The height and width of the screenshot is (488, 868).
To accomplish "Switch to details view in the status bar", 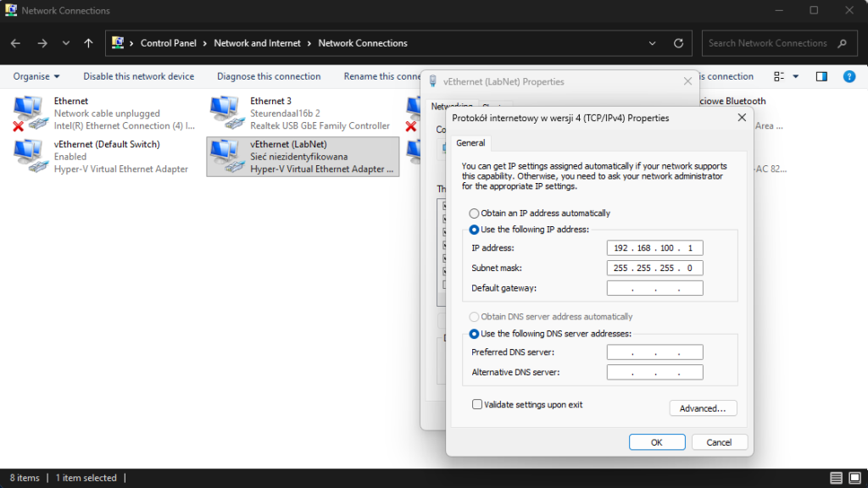I will (x=834, y=477).
